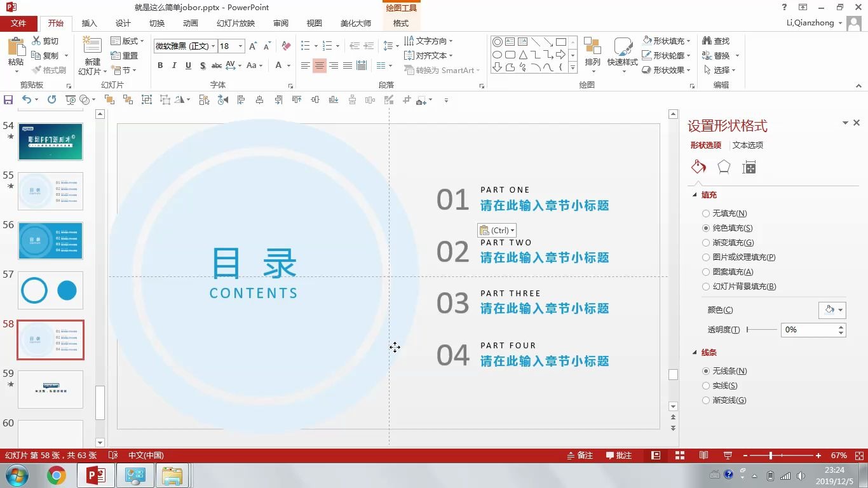Open the font size dropdown showing 18

[x=240, y=46]
